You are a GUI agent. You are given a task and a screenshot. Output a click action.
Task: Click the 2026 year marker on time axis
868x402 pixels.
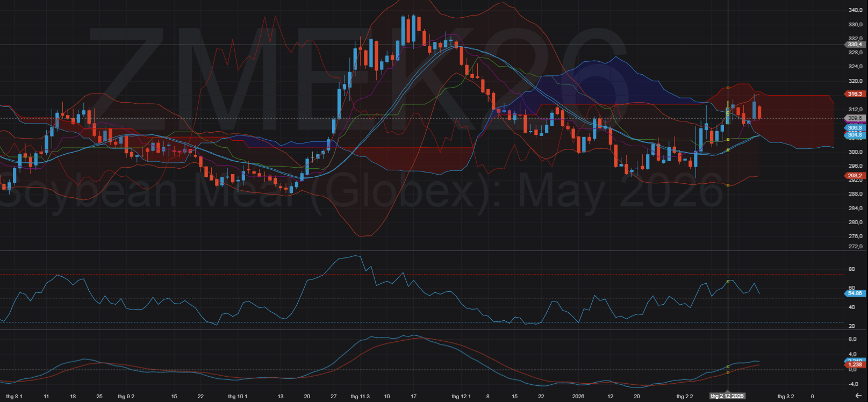point(578,397)
